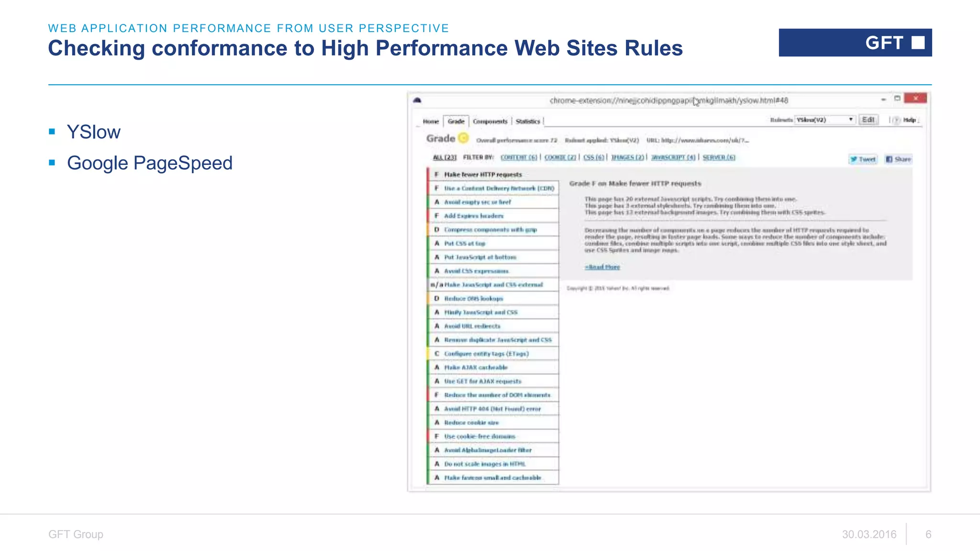Click the Twitter bird Tweet button
980x551 pixels.
pos(863,159)
